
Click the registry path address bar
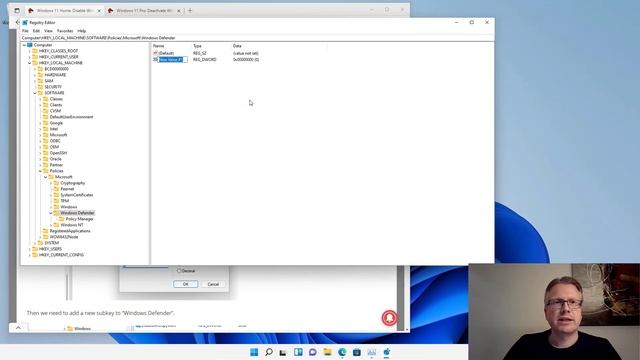257,38
